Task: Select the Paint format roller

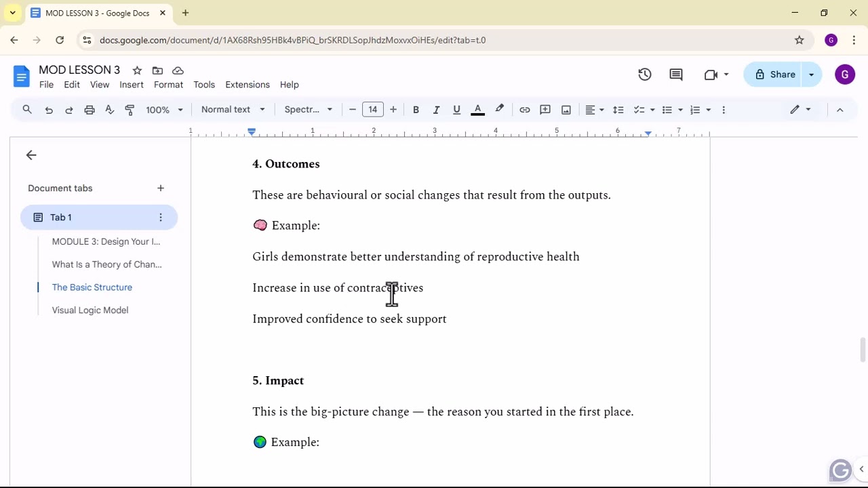Action: pyautogui.click(x=130, y=110)
